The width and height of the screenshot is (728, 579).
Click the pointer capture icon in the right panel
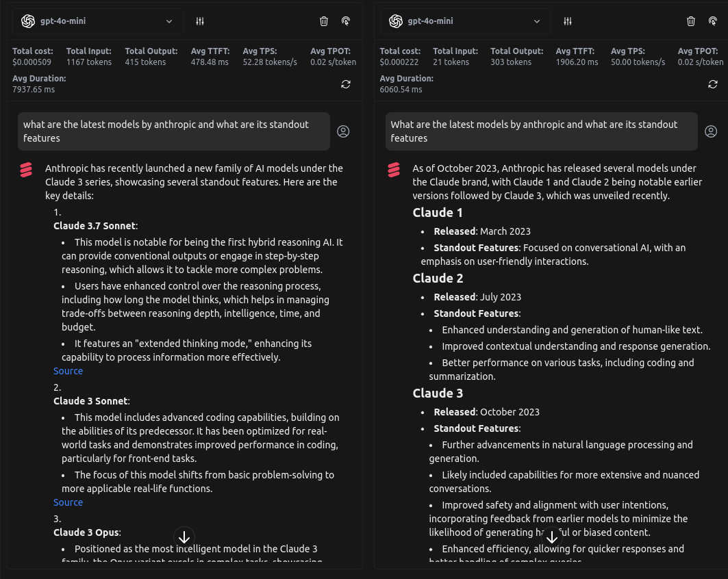pyautogui.click(x=713, y=21)
